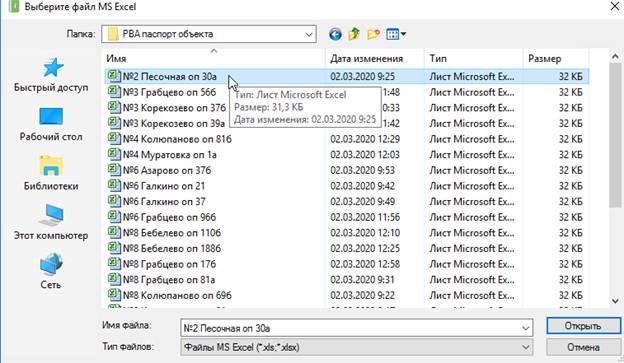Click Excel icon of №3 Грабцево оп 566

pyautogui.click(x=114, y=92)
